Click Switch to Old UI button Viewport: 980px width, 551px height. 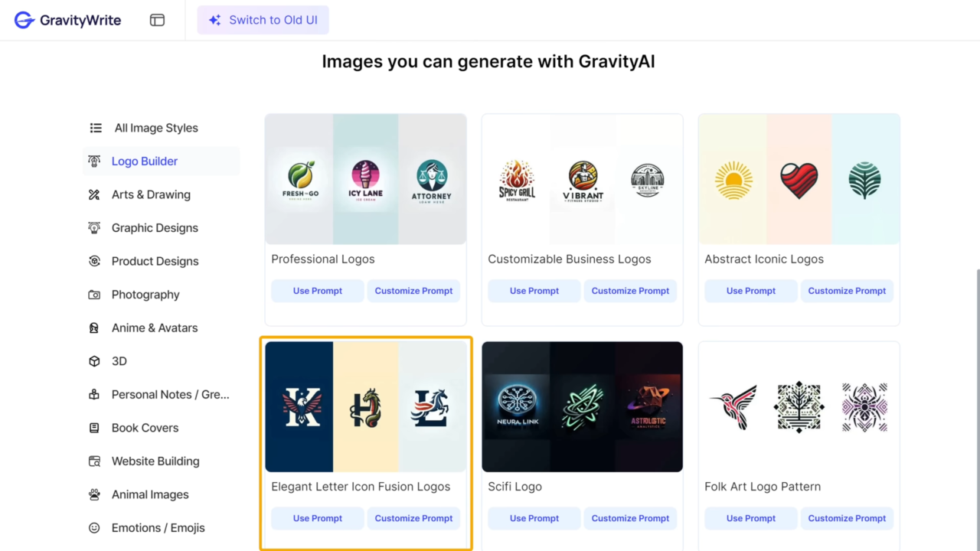pos(263,21)
